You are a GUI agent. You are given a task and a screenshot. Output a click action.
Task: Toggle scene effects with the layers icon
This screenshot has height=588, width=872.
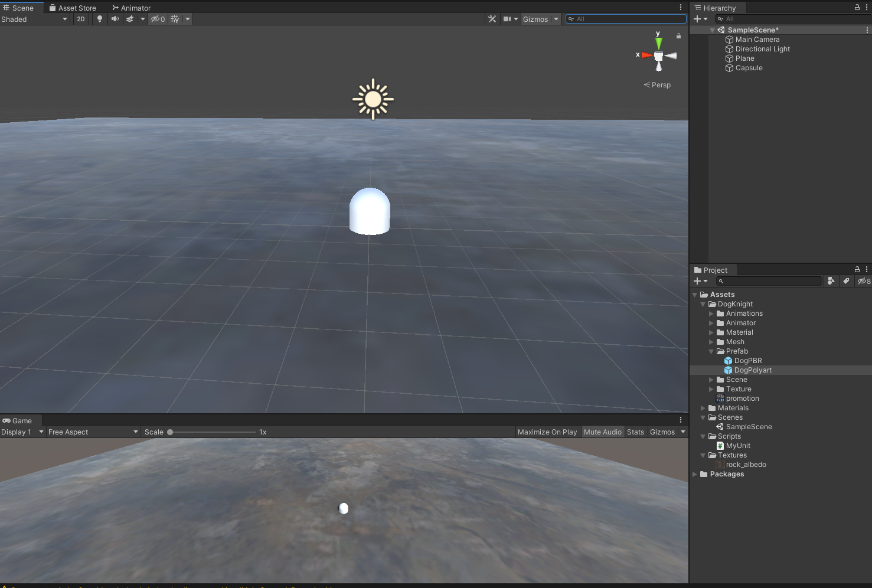click(130, 19)
